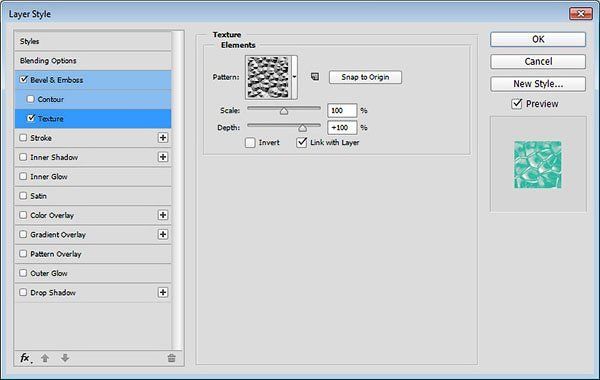This screenshot has width=600, height=380.
Task: Click the texture pattern thumbnail
Action: [268, 77]
